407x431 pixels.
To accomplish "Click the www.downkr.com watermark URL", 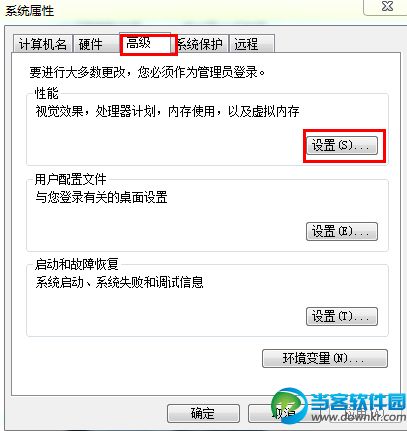I will point(359,416).
